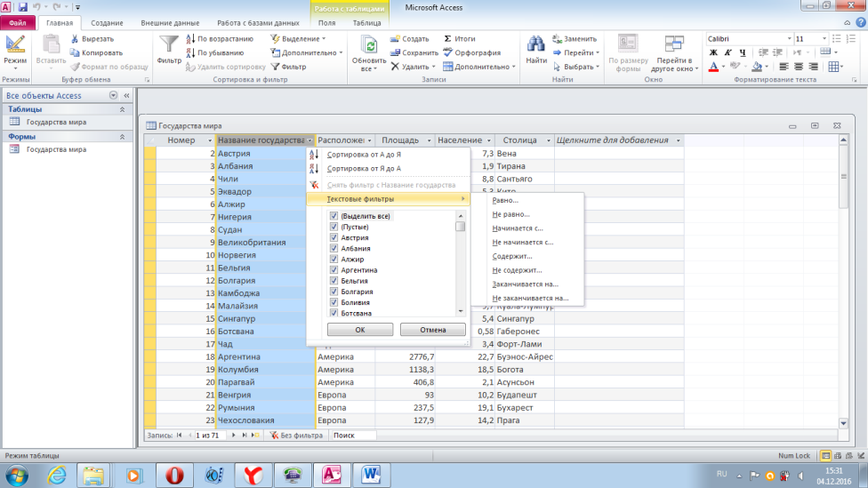868x488 pixels.
Task: Open Word from the taskbar
Action: [372, 476]
